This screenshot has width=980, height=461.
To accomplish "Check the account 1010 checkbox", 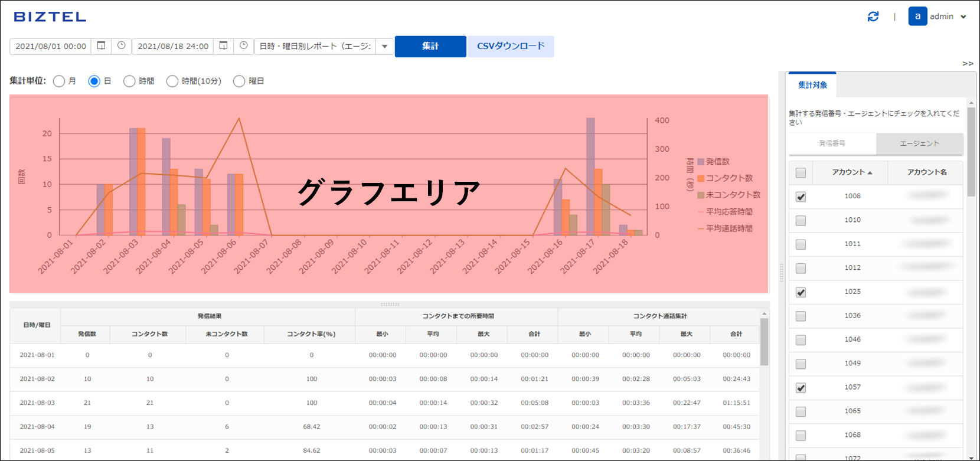I will click(x=801, y=221).
